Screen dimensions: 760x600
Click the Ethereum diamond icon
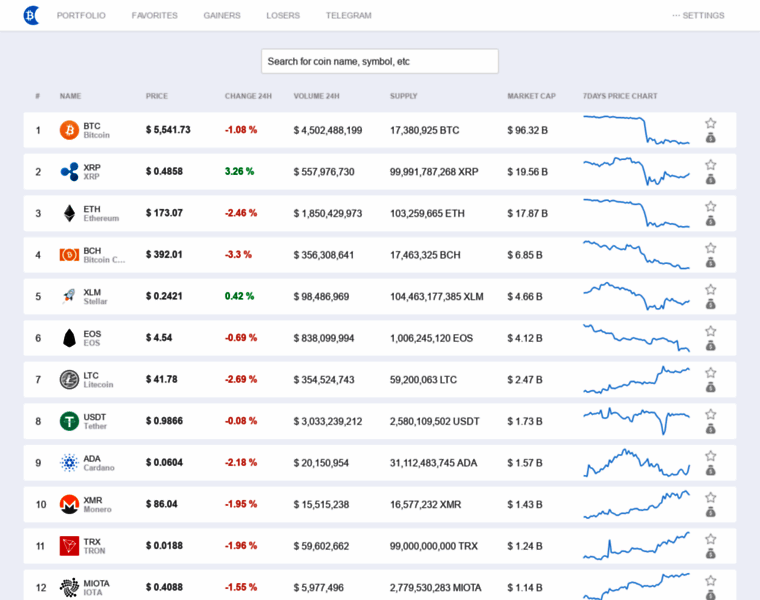click(69, 213)
